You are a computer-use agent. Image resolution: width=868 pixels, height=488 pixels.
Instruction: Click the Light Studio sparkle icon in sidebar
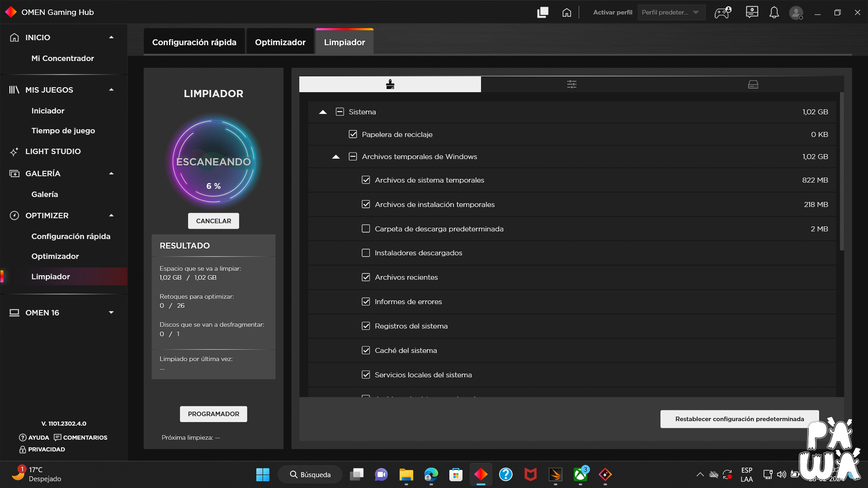14,152
